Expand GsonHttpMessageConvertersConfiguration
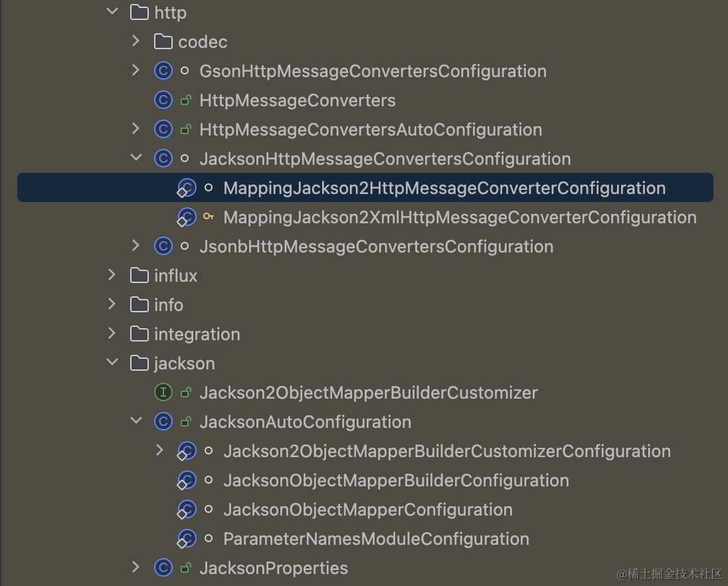The height and width of the screenshot is (586, 728). (x=136, y=70)
